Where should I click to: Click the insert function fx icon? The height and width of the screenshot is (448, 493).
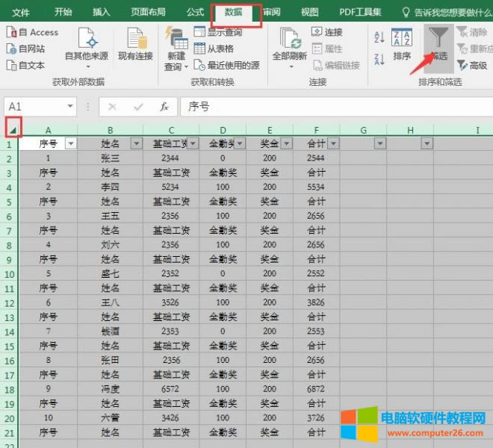pos(164,107)
